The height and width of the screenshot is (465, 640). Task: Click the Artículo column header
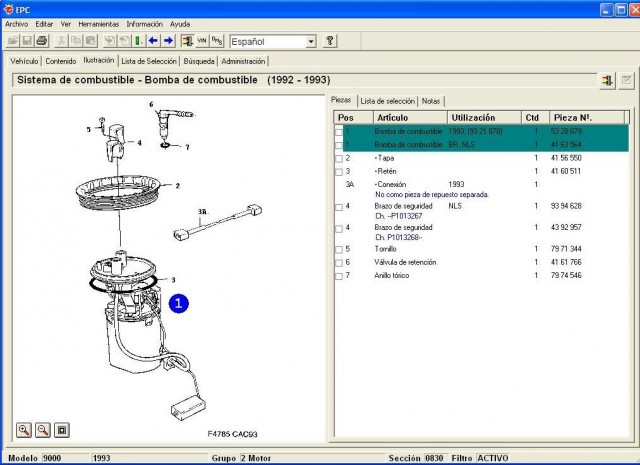pos(410,118)
